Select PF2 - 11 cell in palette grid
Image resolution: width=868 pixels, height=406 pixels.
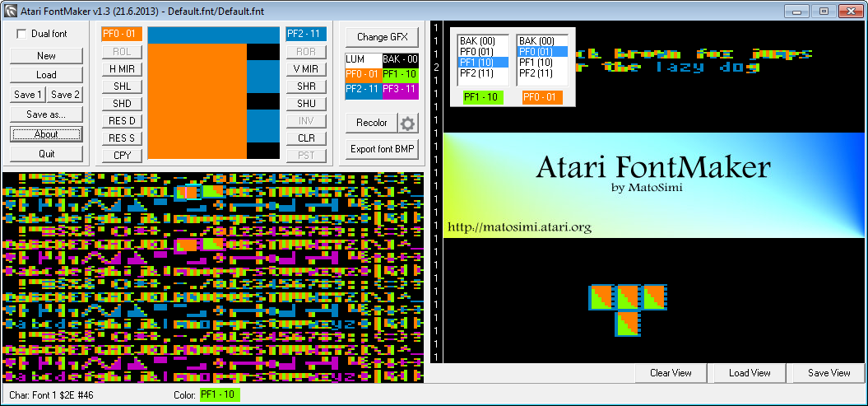363,91
